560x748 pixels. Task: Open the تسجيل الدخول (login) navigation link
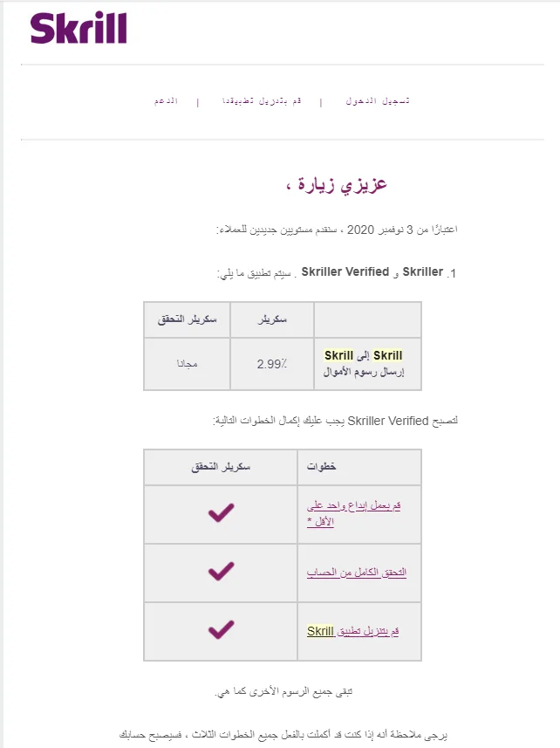378,101
